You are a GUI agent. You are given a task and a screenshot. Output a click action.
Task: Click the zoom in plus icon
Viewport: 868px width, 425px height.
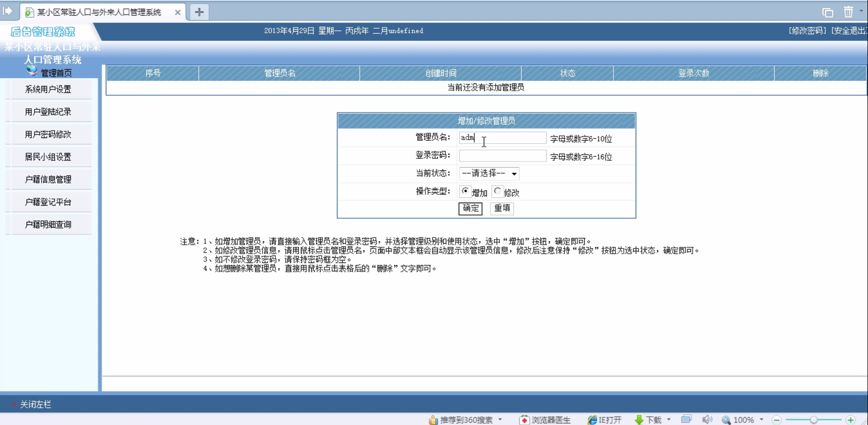(850, 420)
